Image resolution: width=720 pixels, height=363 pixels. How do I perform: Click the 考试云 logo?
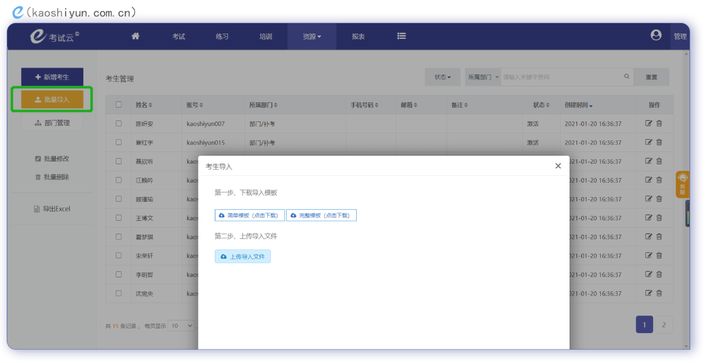[54, 36]
